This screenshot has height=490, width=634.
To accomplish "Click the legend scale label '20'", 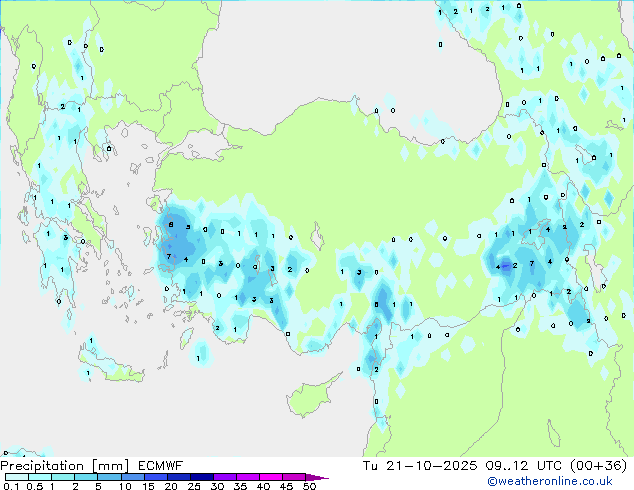I will 171,486.
